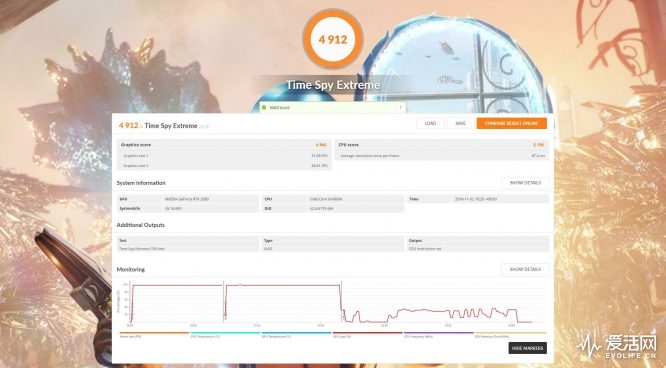
Task: Click the Time Spy Extreme title over the artwork
Action: [333, 85]
